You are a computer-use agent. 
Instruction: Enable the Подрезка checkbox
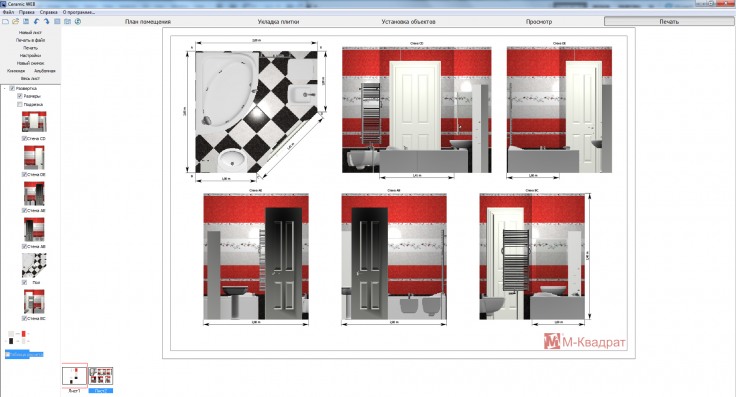click(20, 105)
